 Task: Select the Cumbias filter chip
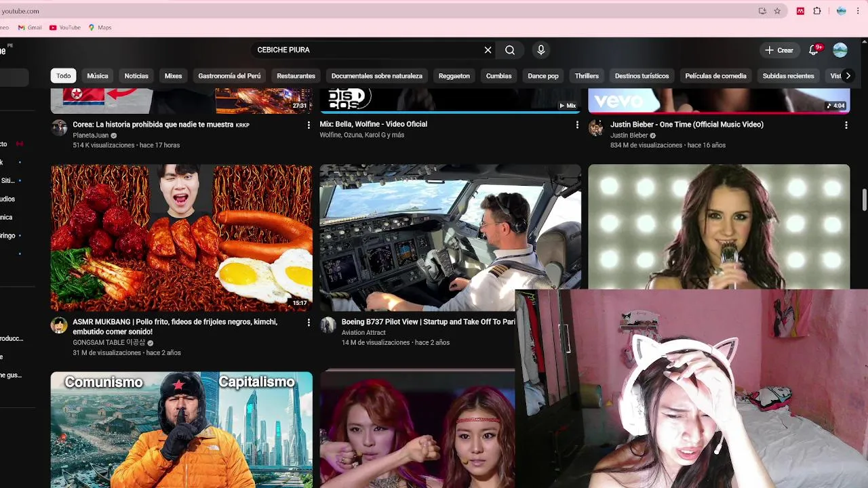[x=498, y=76]
